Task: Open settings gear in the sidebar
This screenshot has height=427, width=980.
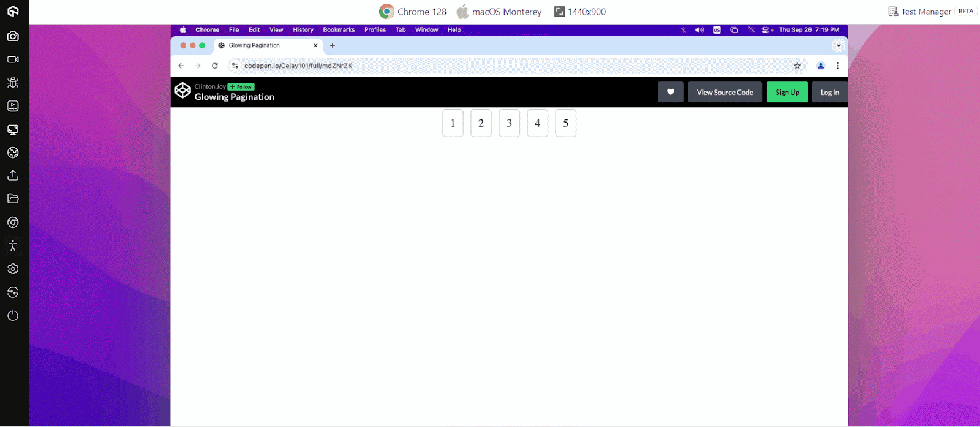Action: (13, 269)
